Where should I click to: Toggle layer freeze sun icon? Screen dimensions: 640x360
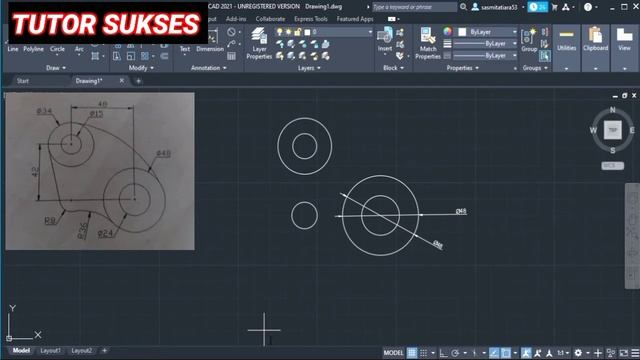[x=289, y=32]
